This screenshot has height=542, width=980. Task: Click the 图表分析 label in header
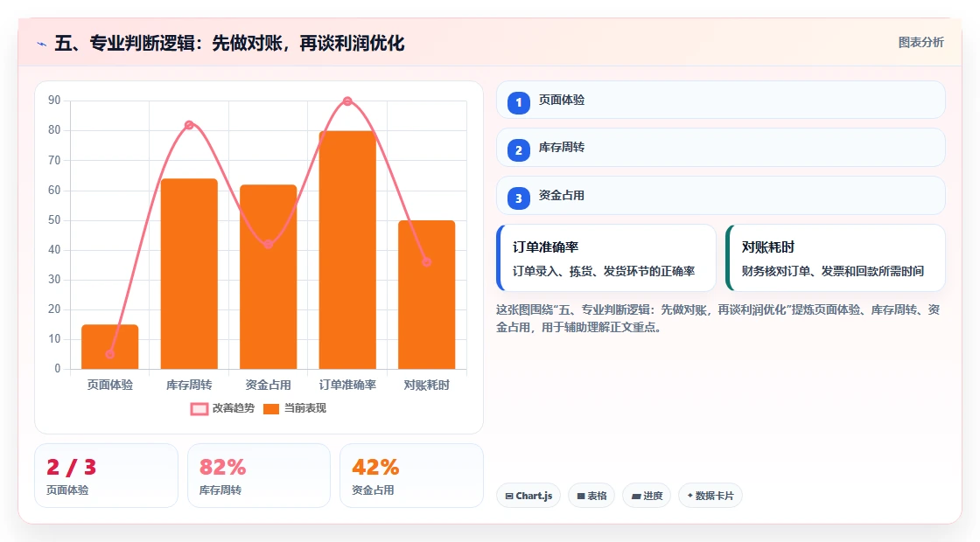click(920, 43)
